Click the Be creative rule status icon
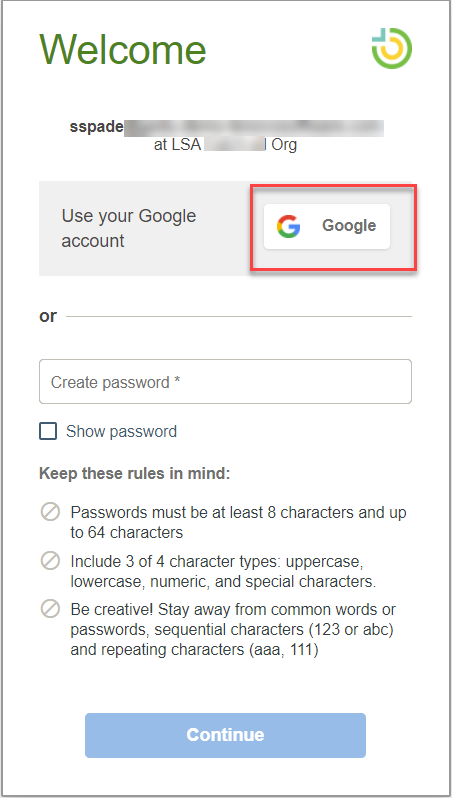 point(50,609)
